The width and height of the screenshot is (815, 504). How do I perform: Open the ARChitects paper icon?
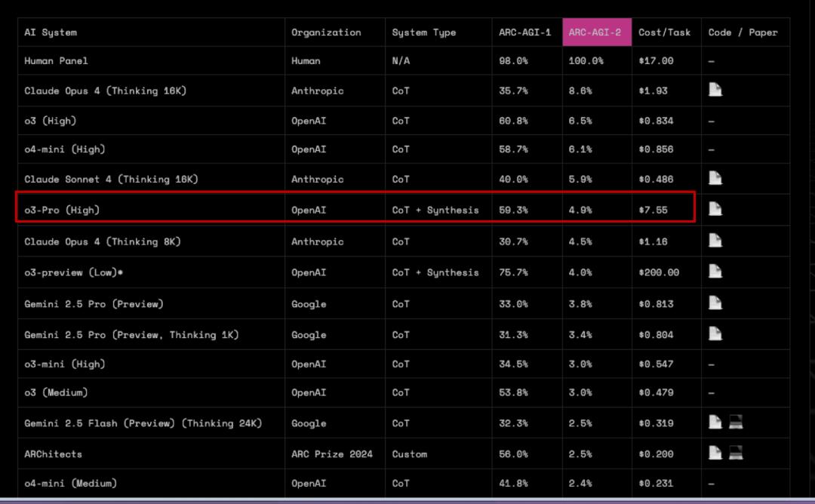pyautogui.click(x=715, y=453)
